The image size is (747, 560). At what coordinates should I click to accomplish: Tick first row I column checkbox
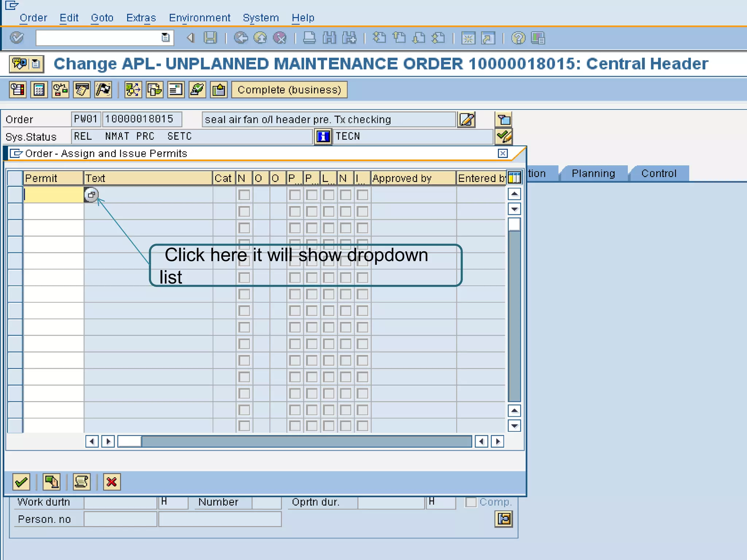[x=362, y=195]
